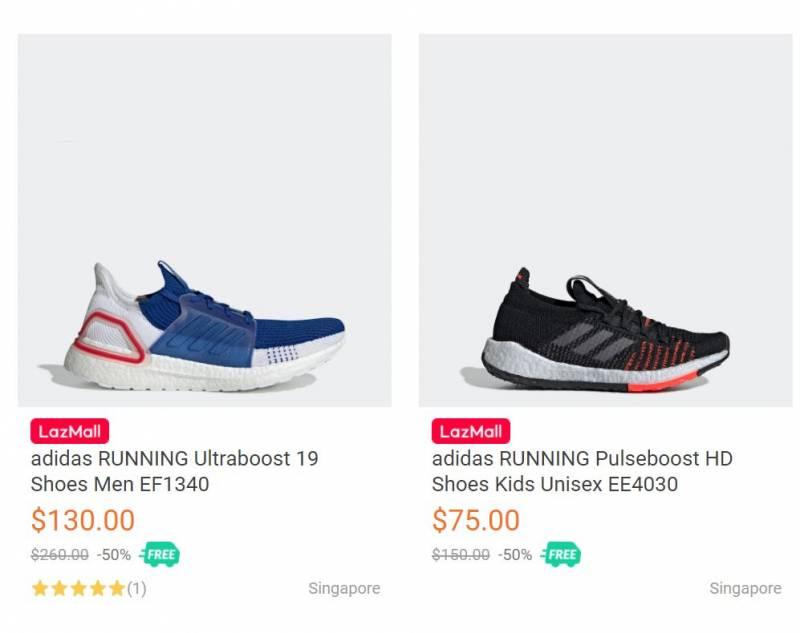Open the adidas RUNNING Ultraboost 19 title link
The image size is (800, 633).
click(175, 472)
